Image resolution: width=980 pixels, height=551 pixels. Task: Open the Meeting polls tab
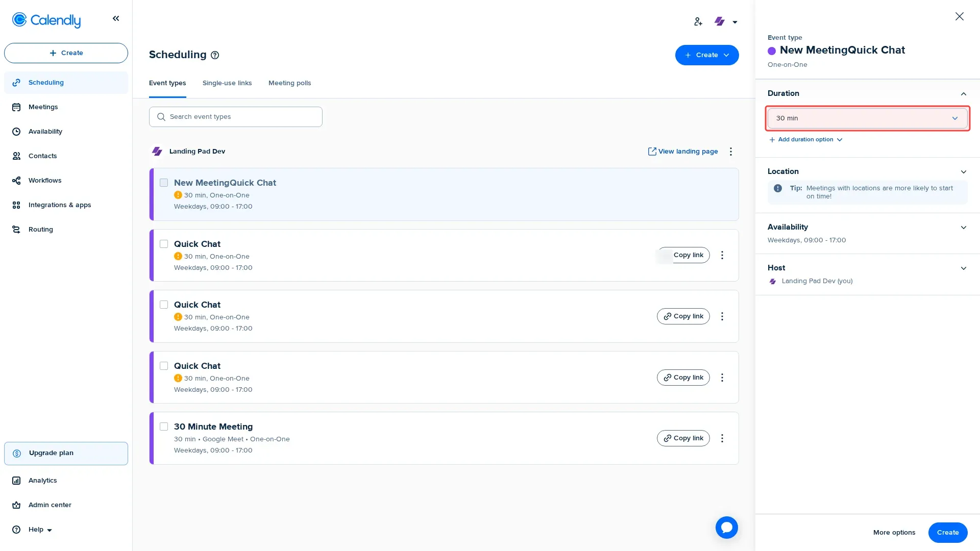(289, 83)
